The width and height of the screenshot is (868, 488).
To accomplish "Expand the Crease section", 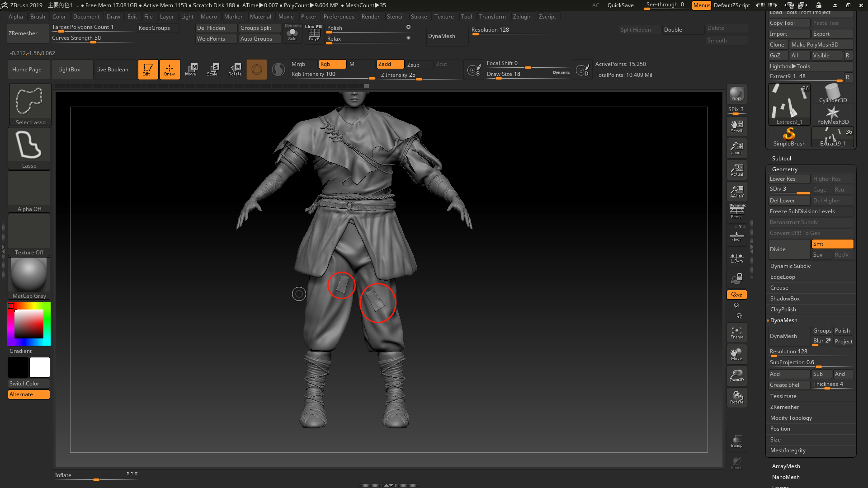I will click(x=779, y=288).
